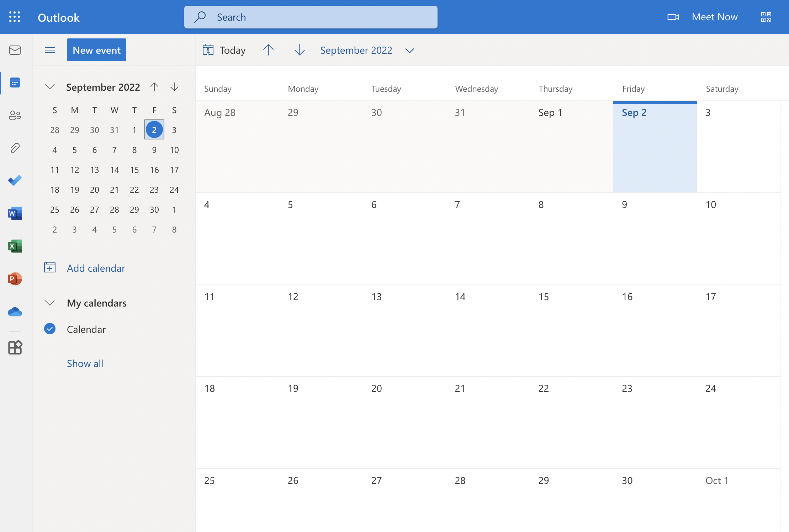Image resolution: width=789 pixels, height=532 pixels.
Task: Select day 24 in mini calendar
Action: point(174,190)
